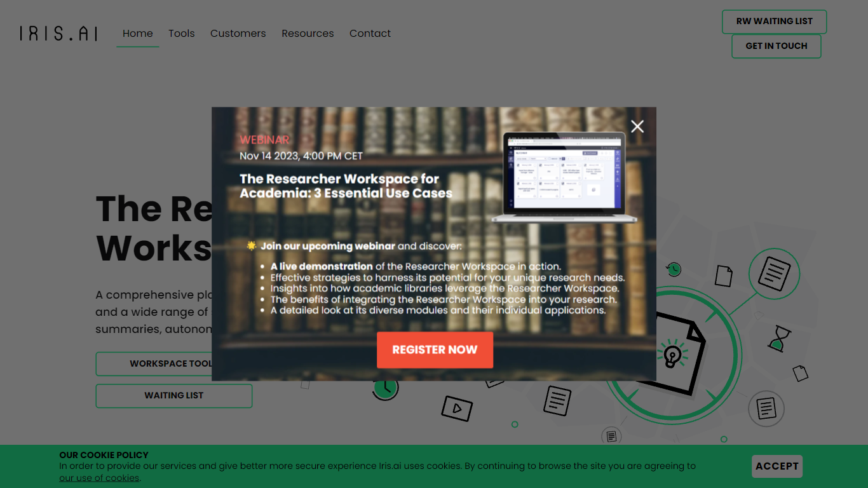Click the green clock icon below popup

pos(385,388)
